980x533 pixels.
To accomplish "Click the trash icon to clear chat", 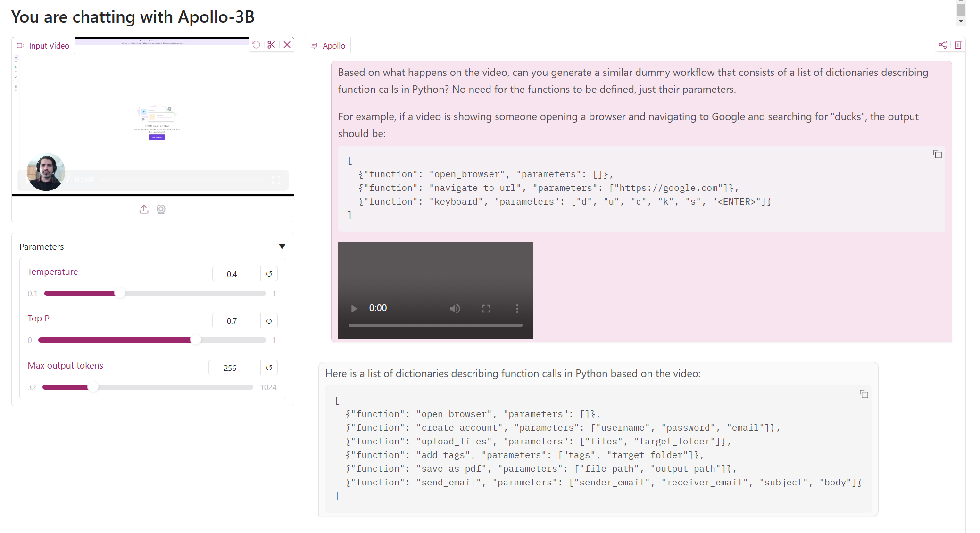I will click(958, 45).
